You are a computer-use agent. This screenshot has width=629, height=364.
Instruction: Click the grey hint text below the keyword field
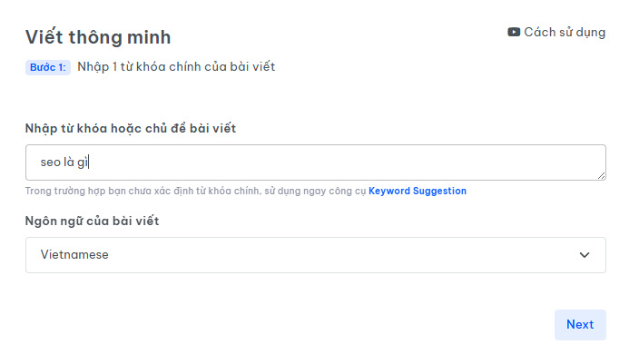point(195,192)
